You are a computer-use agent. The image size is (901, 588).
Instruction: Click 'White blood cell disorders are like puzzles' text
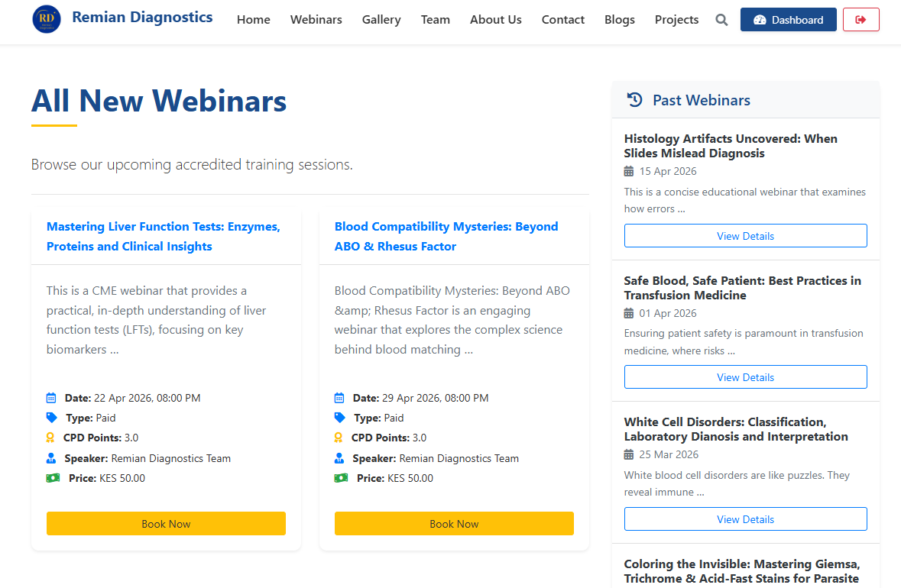[x=737, y=483]
